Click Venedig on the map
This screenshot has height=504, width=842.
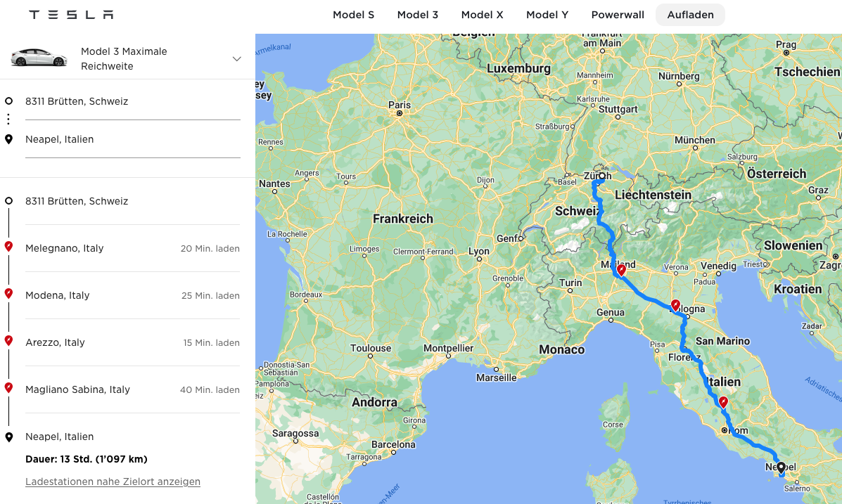[718, 266]
